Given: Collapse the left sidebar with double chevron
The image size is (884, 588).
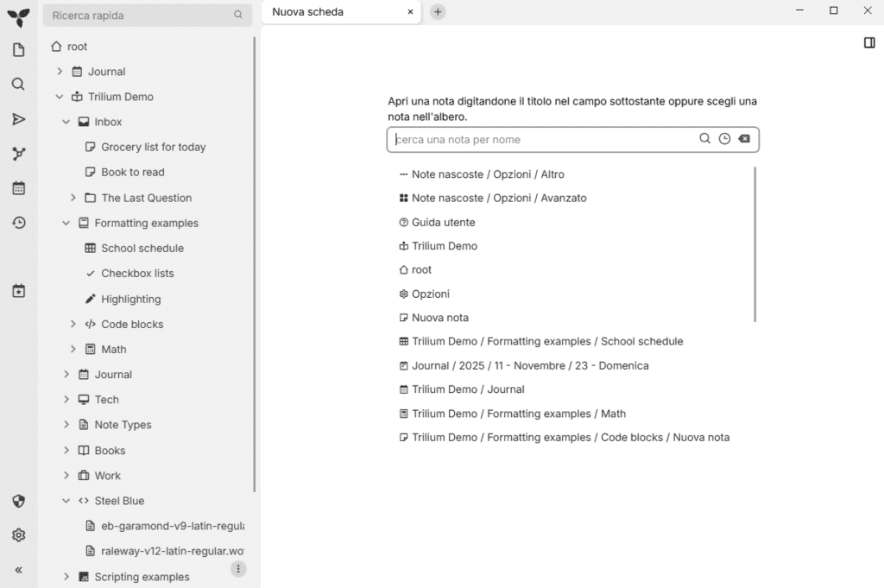Looking at the screenshot, I should tap(19, 570).
